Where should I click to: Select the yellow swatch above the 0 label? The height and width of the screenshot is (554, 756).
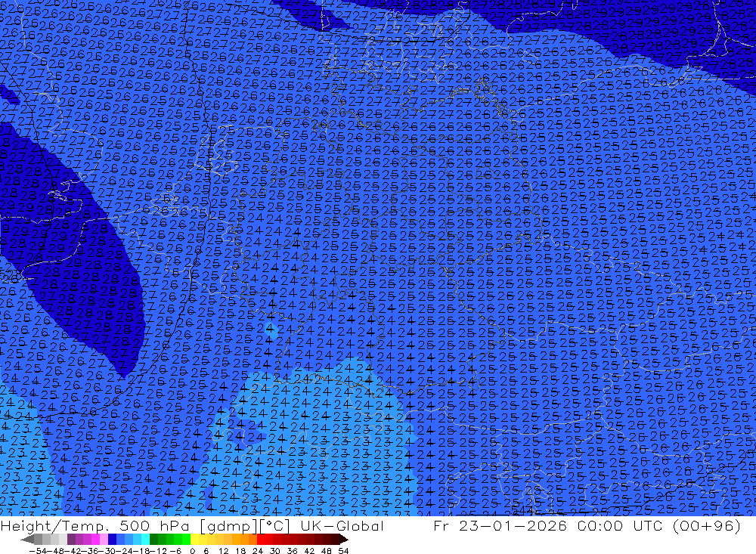point(194,540)
